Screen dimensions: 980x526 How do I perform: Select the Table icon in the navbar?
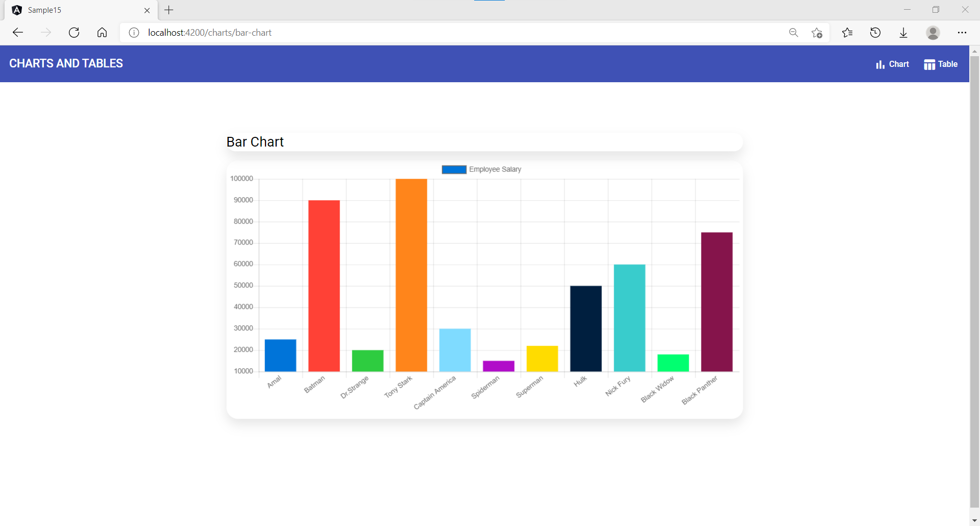[929, 64]
